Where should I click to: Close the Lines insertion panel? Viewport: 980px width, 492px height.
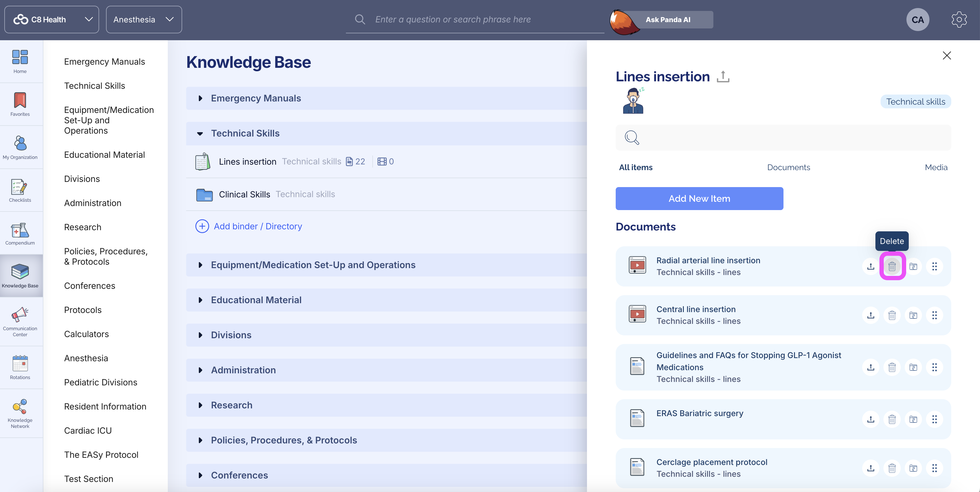[946, 55]
